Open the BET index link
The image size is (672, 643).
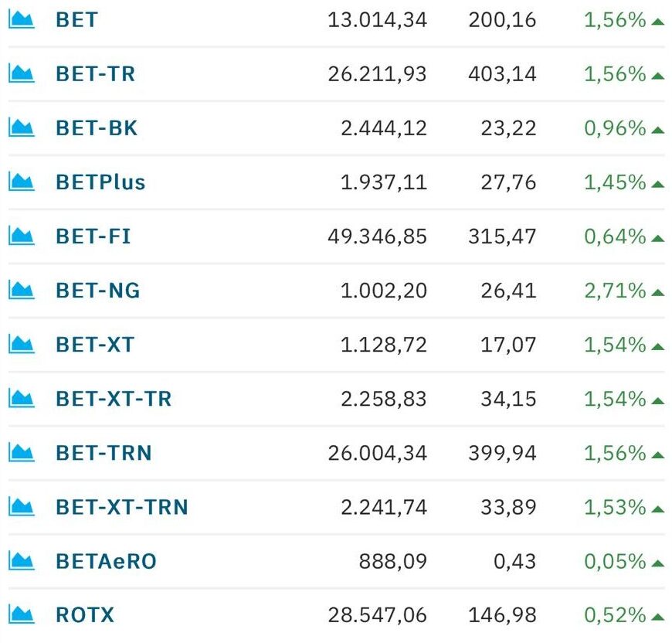[x=77, y=20]
